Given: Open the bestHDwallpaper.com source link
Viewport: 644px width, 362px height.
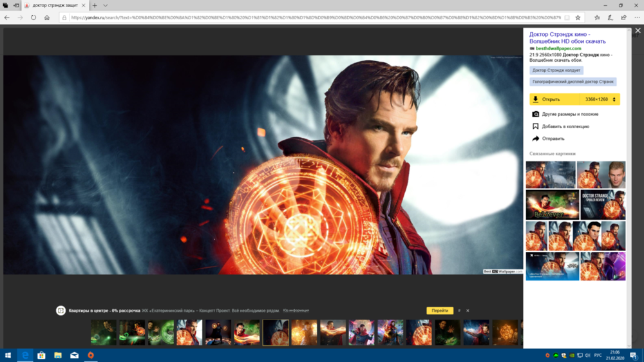Looking at the screenshot, I should [558, 48].
